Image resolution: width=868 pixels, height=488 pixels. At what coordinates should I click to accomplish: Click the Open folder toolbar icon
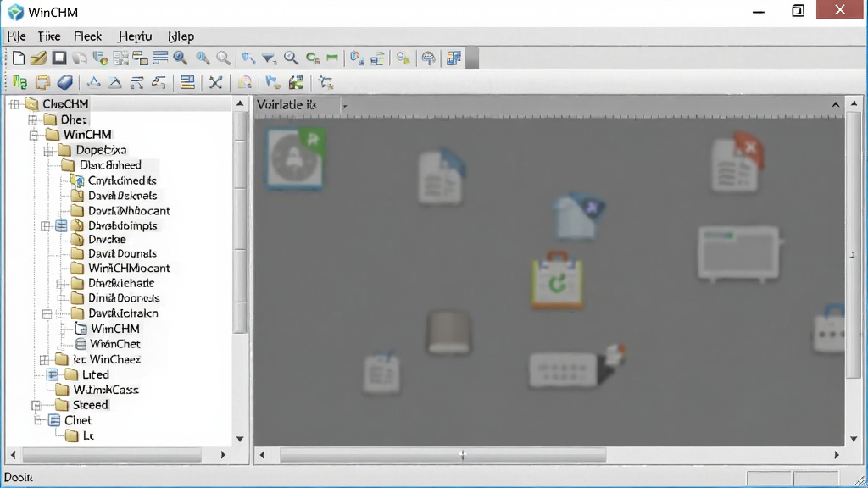[38, 58]
